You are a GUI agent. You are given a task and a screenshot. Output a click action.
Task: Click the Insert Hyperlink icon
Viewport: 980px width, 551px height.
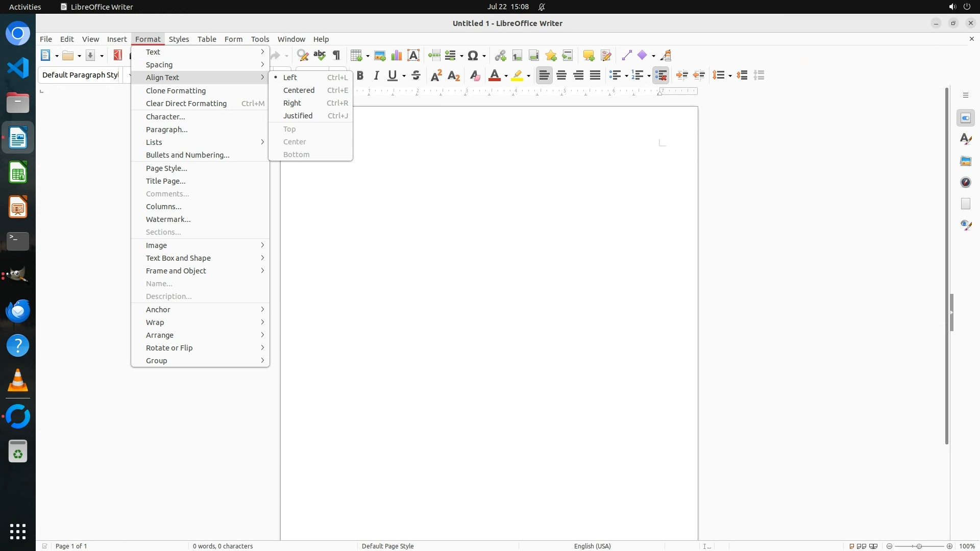pos(500,56)
